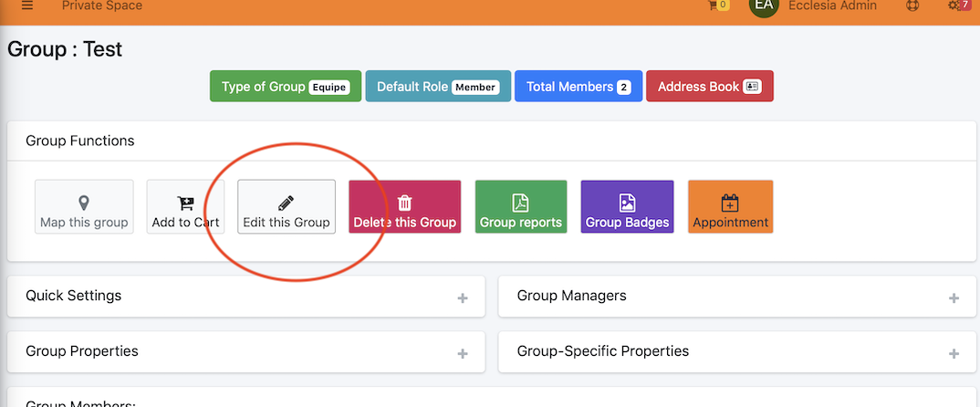Expand the Group-Specific Properties panel
Screen dimensions: 980x407
(954, 354)
